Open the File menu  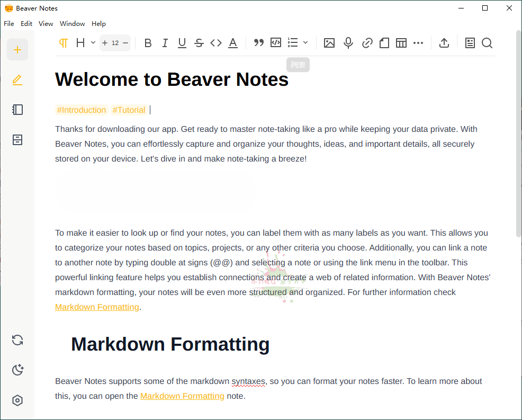9,24
